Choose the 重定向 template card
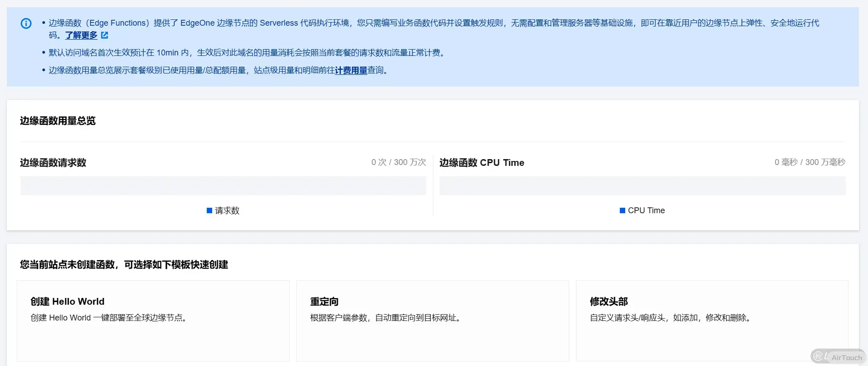Screen dimensions: 868x366 coord(432,320)
